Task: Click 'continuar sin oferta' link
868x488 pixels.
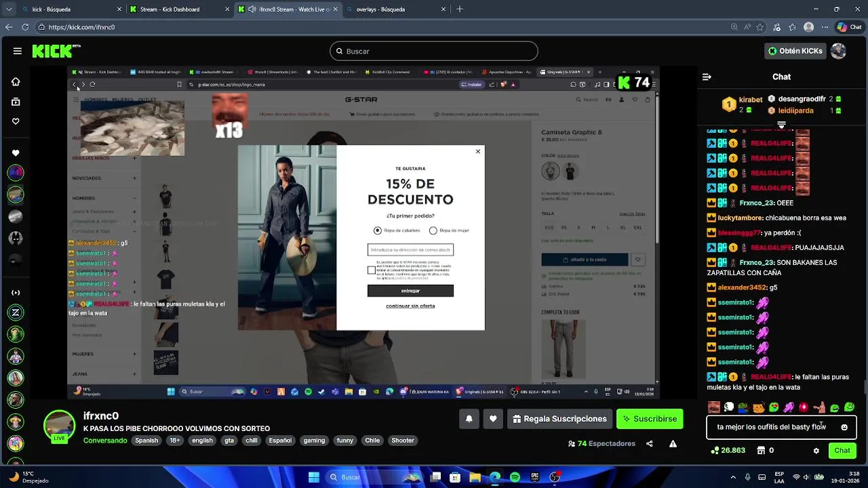Action: pyautogui.click(x=410, y=306)
